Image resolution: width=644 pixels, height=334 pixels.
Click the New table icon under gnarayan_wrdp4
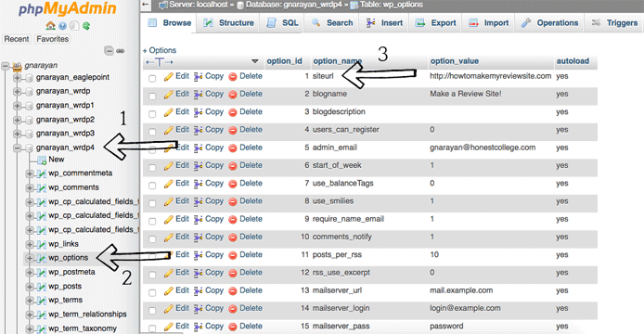pyautogui.click(x=42, y=160)
